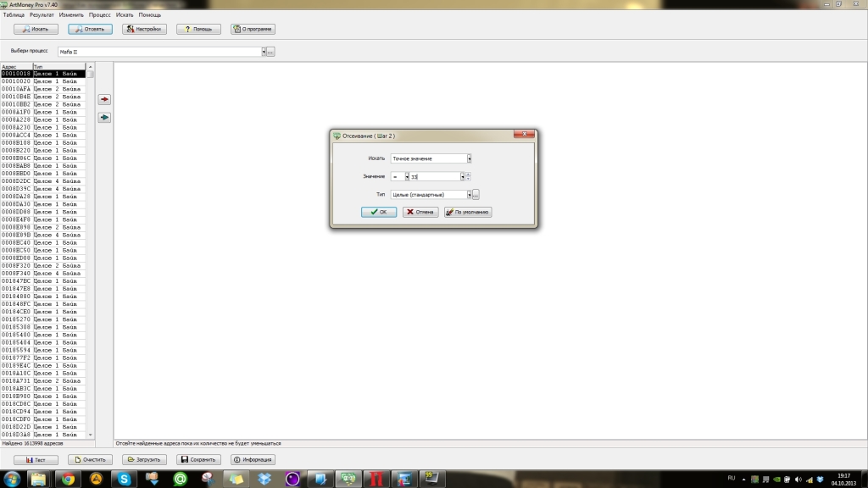Screen dimensions: 868x488
Task: Click the Информация info button
Action: pyautogui.click(x=253, y=459)
